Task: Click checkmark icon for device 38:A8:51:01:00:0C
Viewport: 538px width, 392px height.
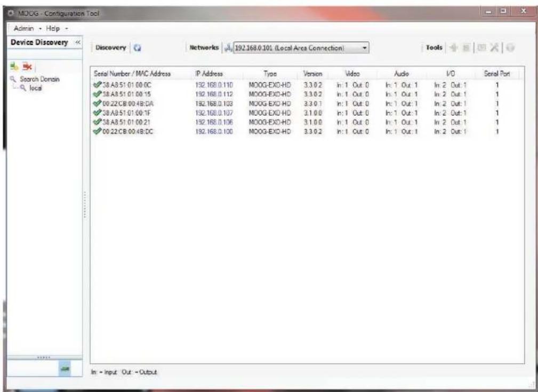Action: [x=97, y=85]
